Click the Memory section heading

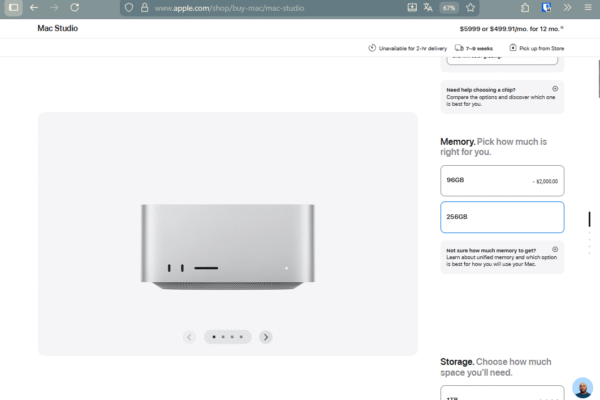pos(494,147)
